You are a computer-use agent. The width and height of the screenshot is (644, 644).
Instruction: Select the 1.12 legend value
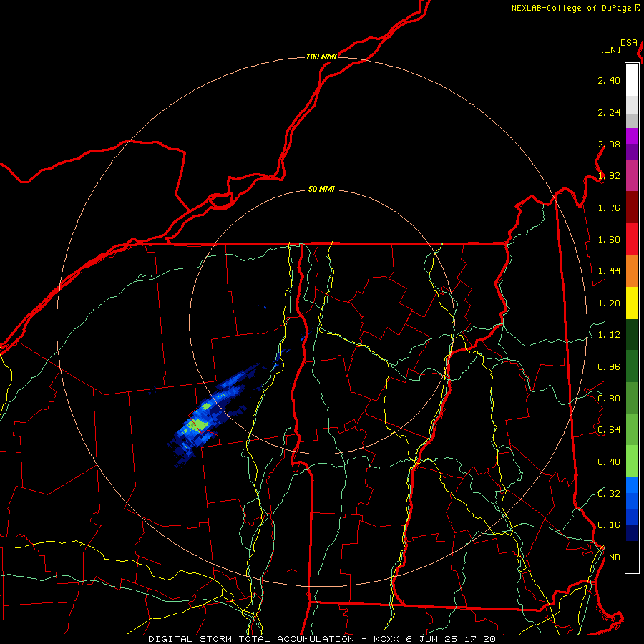tap(609, 335)
